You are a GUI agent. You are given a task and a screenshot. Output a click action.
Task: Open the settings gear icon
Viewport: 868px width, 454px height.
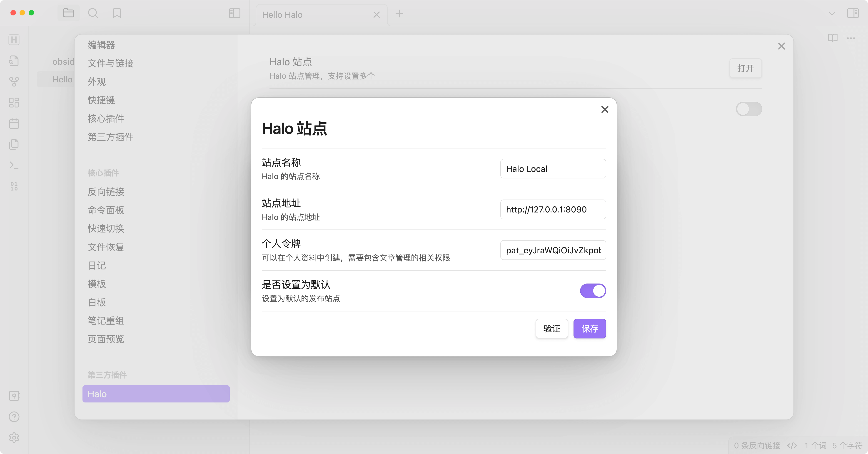[14, 437]
